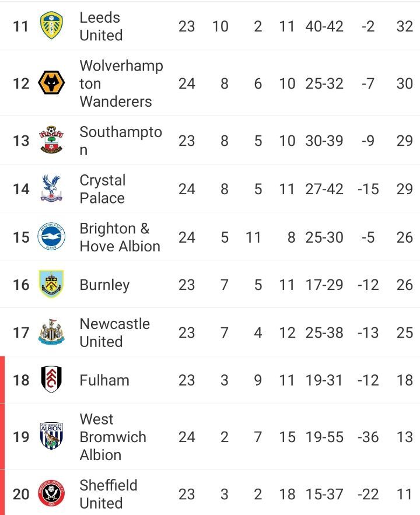The height and width of the screenshot is (515, 420).
Task: Select the Burnley team name
Action: coord(104,285)
